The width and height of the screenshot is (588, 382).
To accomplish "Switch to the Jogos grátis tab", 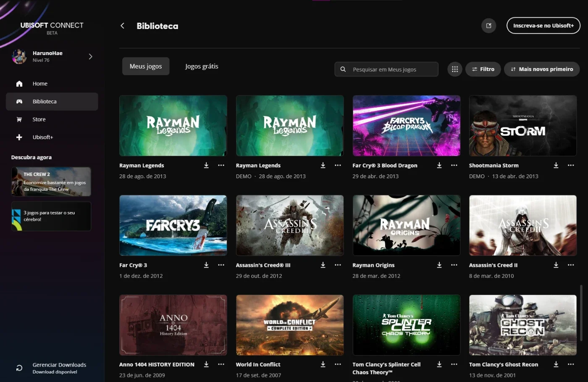I will pyautogui.click(x=202, y=66).
